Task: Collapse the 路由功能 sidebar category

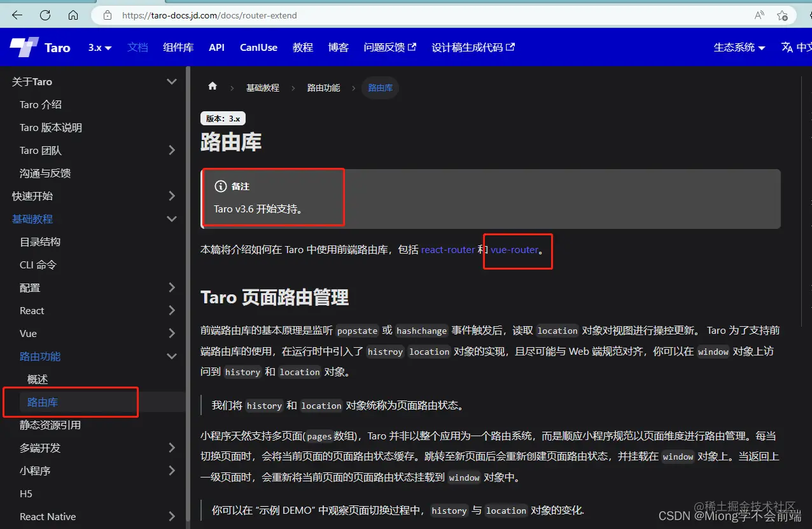Action: coord(171,356)
